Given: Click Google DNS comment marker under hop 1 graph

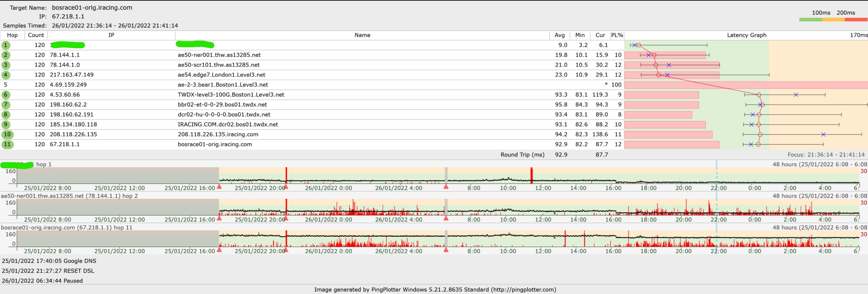Looking at the screenshot, I should (219, 186).
